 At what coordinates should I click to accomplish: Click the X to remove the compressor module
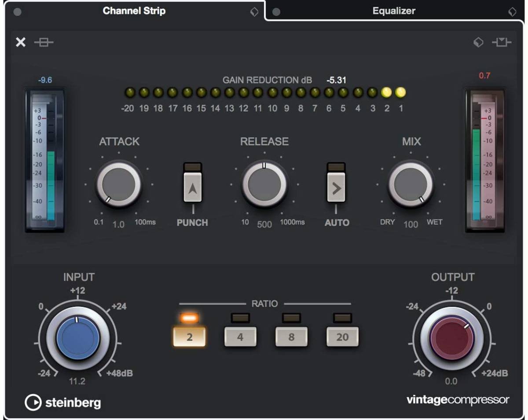pos(20,42)
